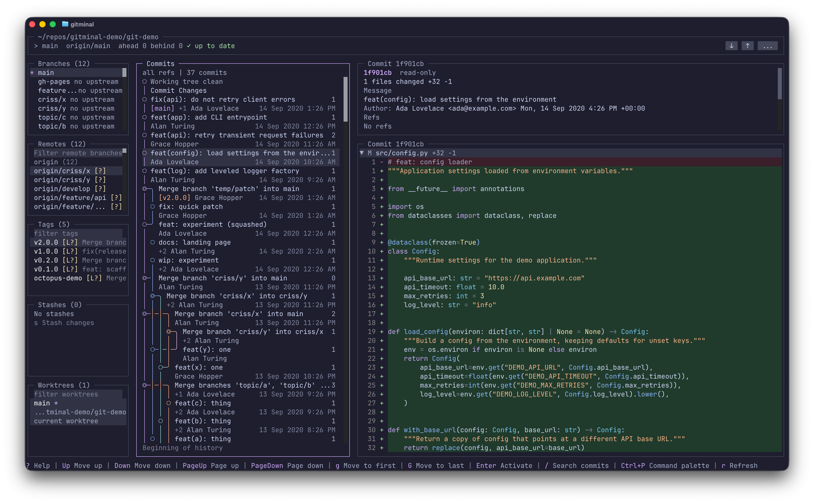
Task: Select the feature... no upstream branch
Action: click(x=78, y=91)
